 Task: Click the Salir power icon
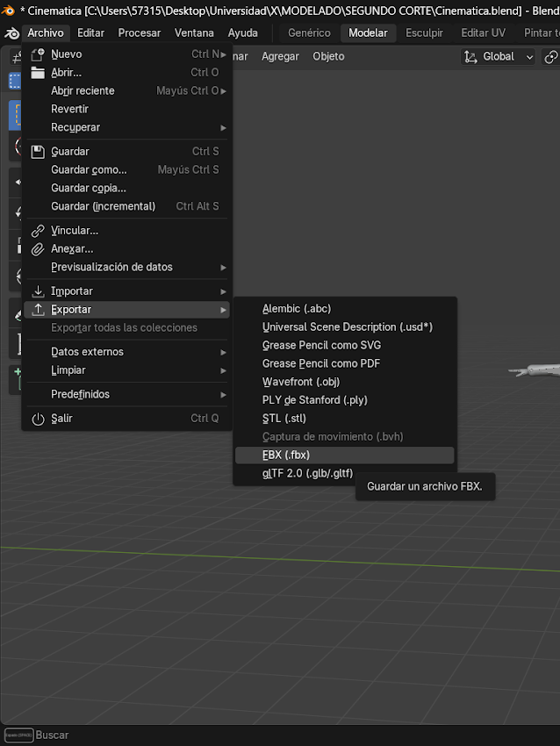38,419
